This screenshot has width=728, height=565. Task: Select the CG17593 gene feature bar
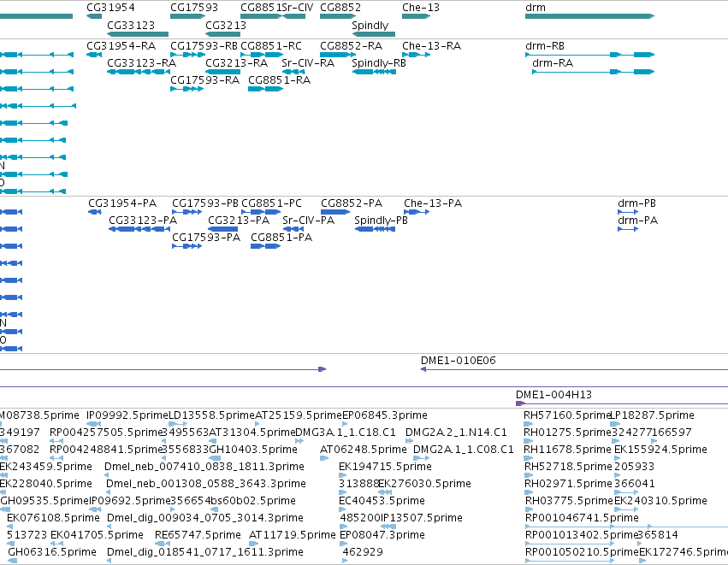click(x=187, y=16)
